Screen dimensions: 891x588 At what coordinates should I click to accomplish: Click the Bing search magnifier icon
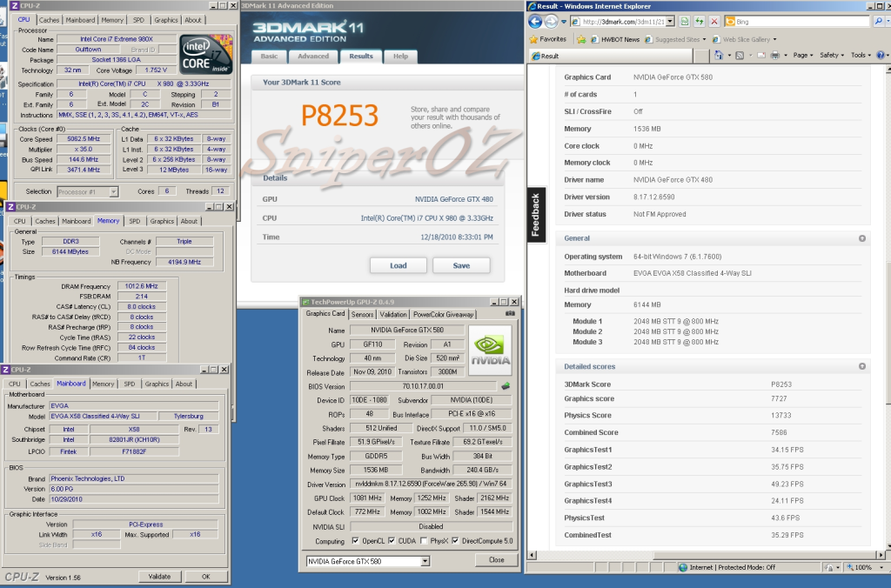click(x=878, y=21)
